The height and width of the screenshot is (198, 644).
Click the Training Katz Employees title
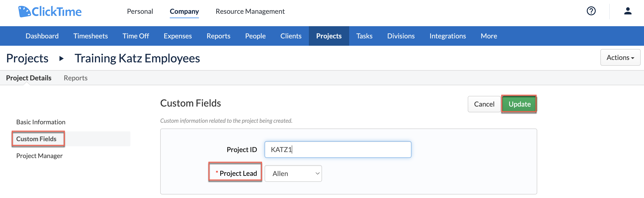[x=137, y=58]
